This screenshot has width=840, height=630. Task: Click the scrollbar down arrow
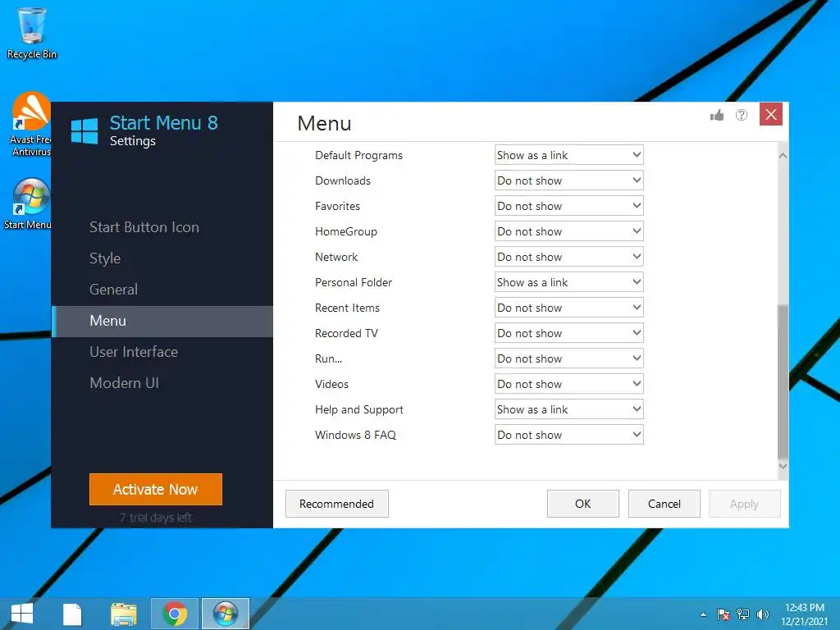(783, 466)
